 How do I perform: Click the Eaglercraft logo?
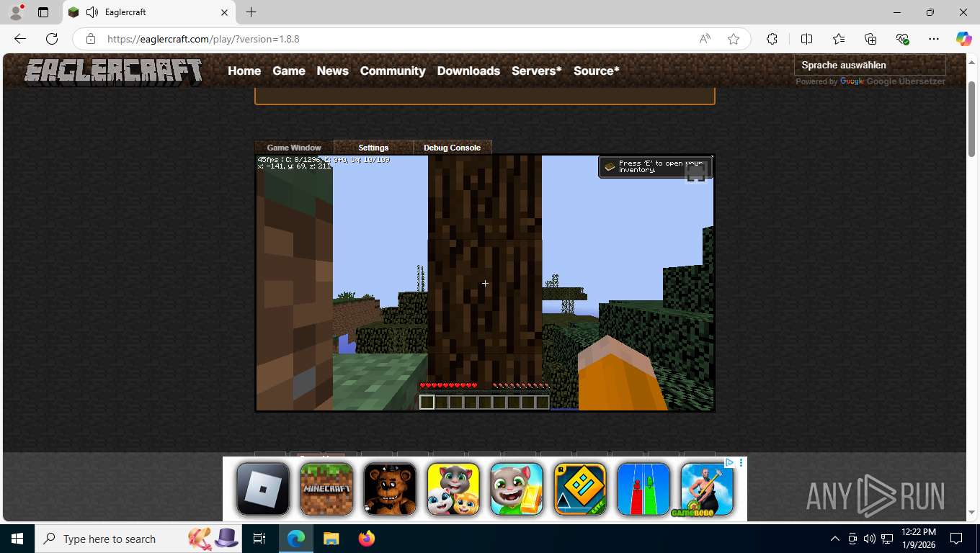[113, 71]
